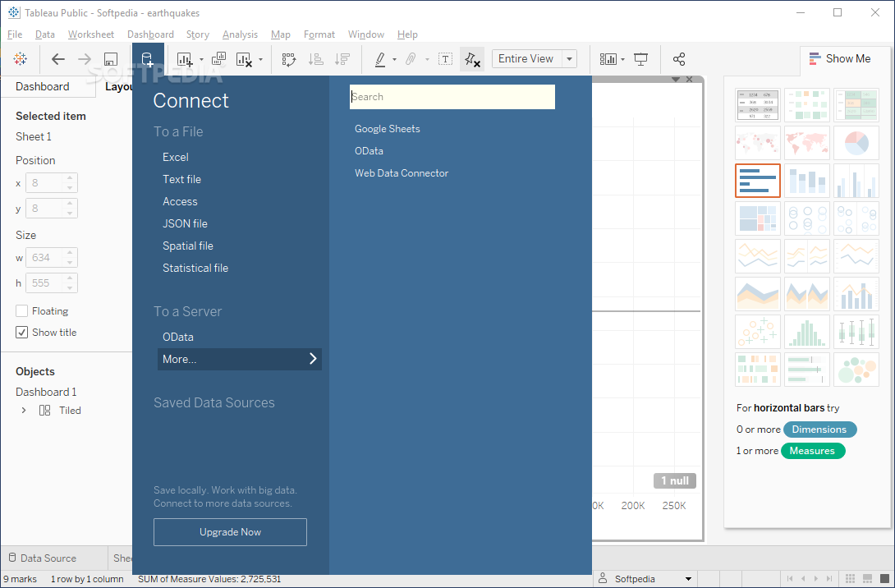The height and width of the screenshot is (588, 895).
Task: Click the Share workbook icon
Action: tap(679, 59)
